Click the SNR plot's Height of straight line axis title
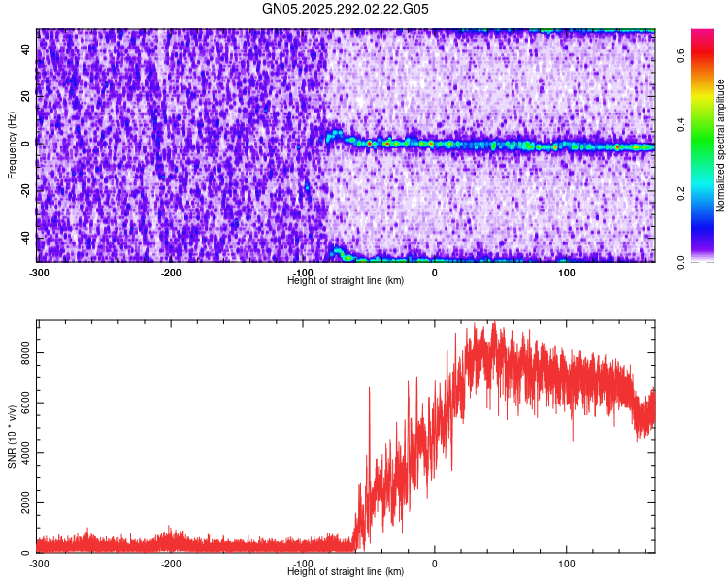The width and height of the screenshot is (728, 582). click(x=346, y=571)
